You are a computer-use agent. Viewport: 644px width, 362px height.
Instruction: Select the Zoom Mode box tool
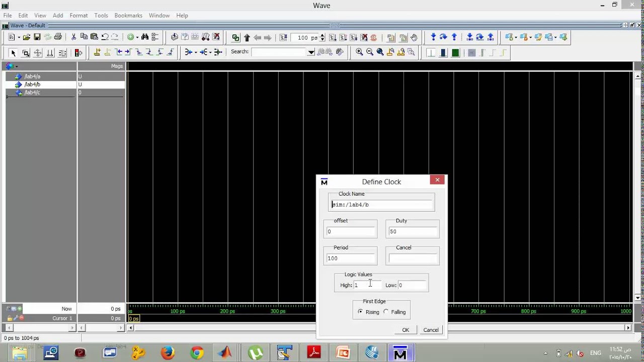(26, 53)
